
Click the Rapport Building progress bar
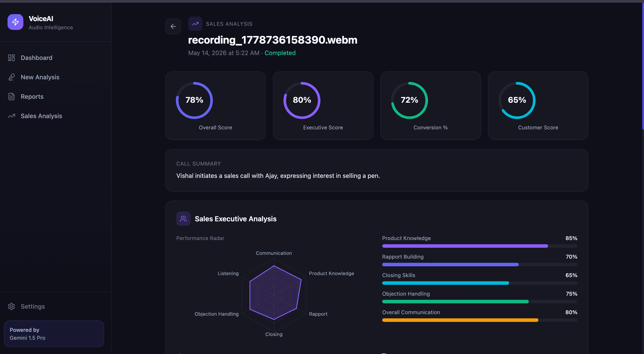click(x=480, y=264)
